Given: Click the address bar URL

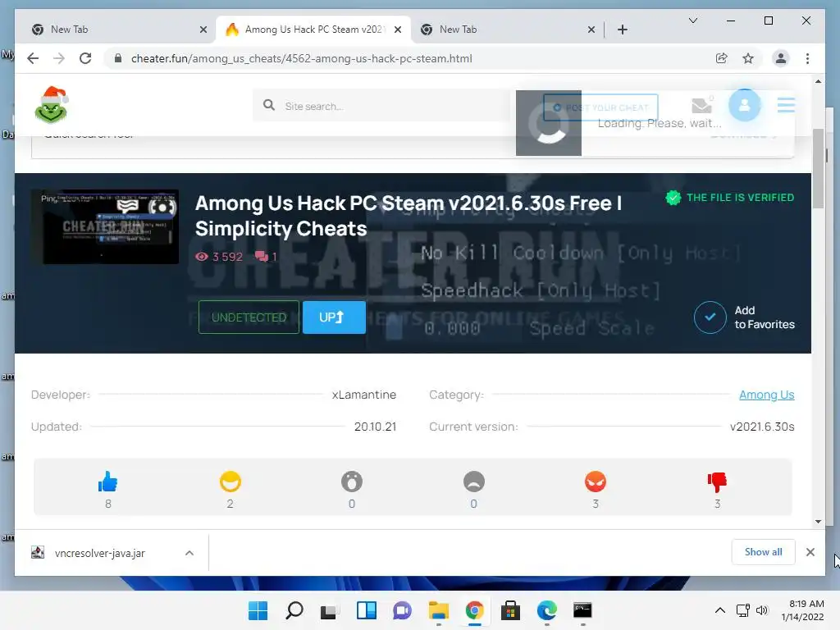Looking at the screenshot, I should point(302,58).
